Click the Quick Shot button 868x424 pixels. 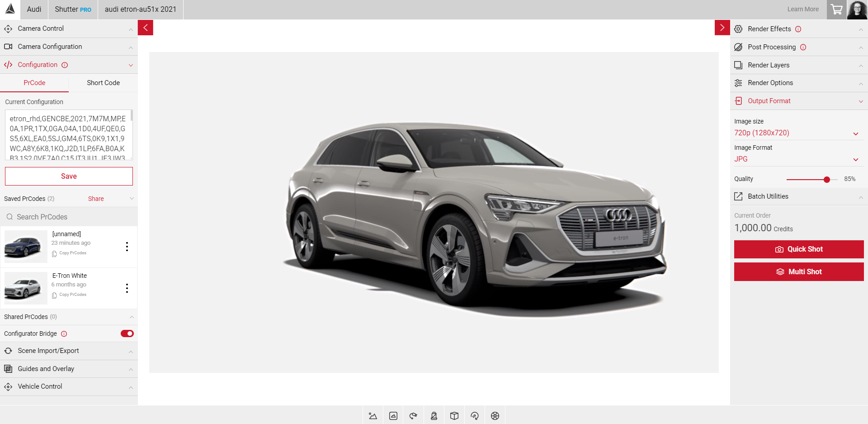coord(799,249)
